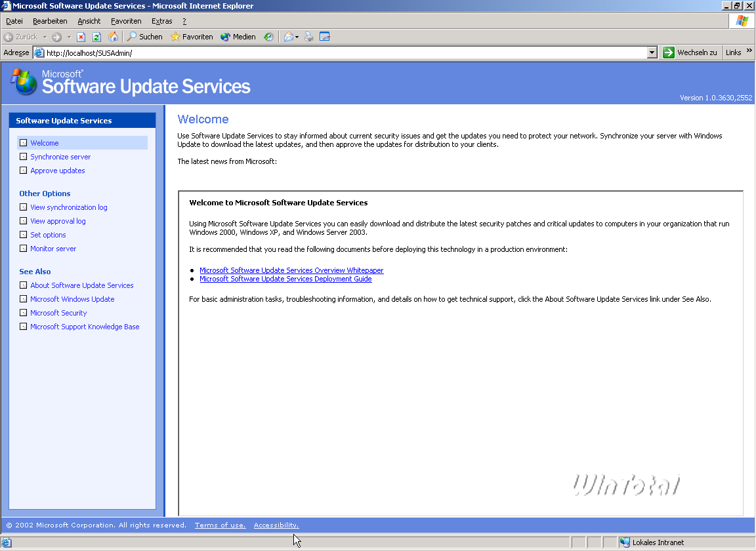
Task: Click the Software Update Services globe logo
Action: (24, 81)
